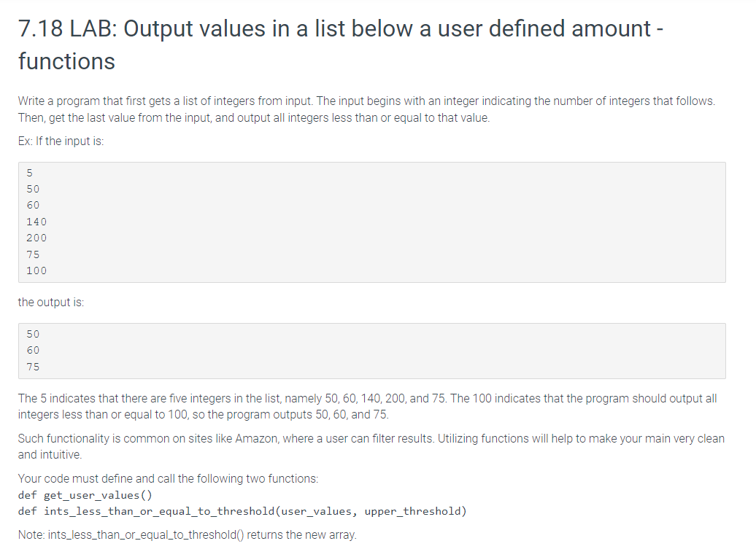
Task: Click 'Your code must define and call' sentence
Action: [169, 479]
